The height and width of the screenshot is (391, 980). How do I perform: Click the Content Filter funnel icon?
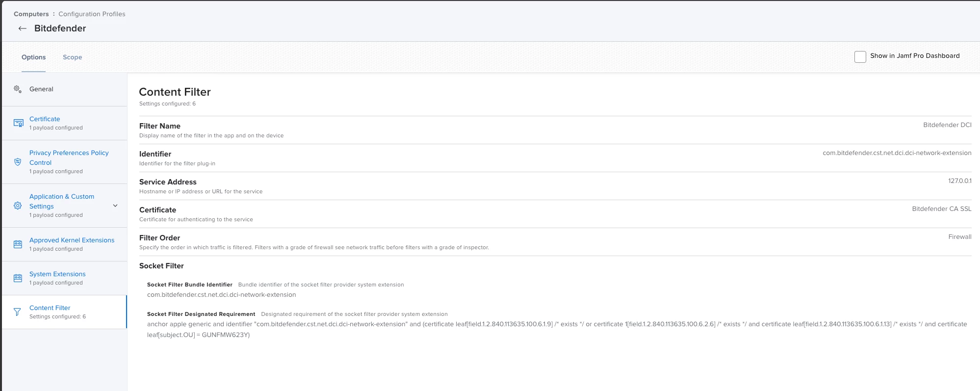click(17, 312)
